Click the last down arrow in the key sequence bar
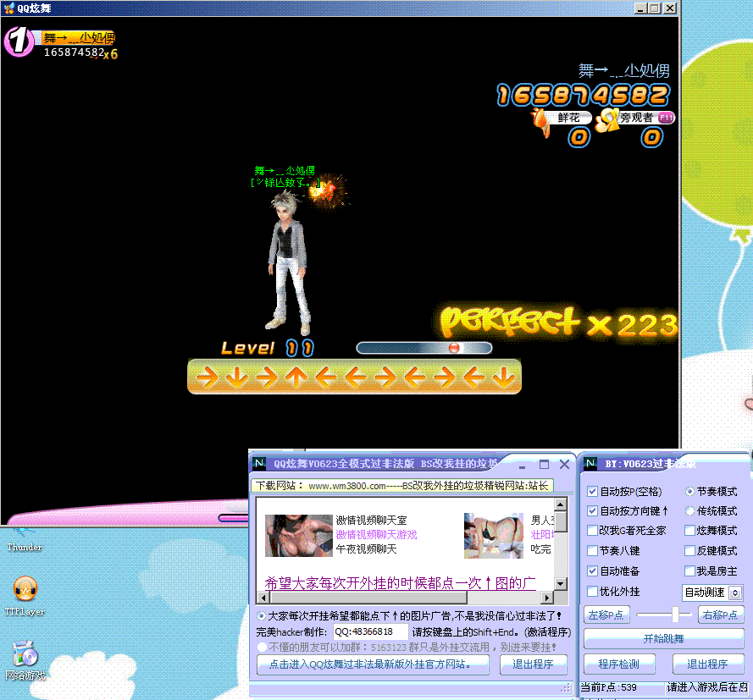 pos(504,378)
